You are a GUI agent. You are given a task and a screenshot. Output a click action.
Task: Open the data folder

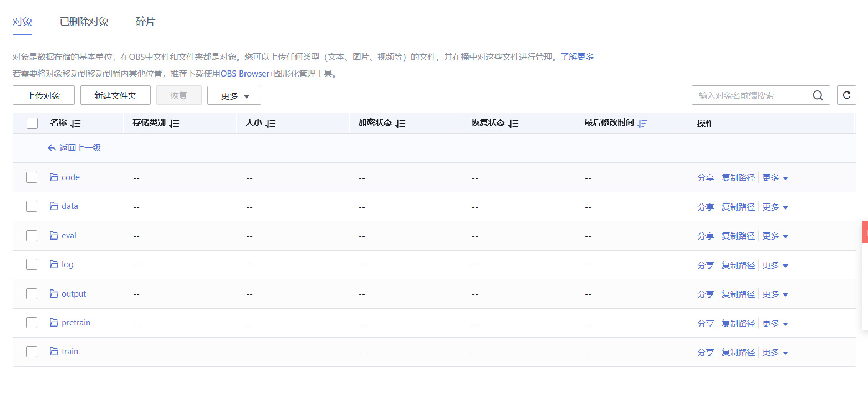(x=70, y=206)
